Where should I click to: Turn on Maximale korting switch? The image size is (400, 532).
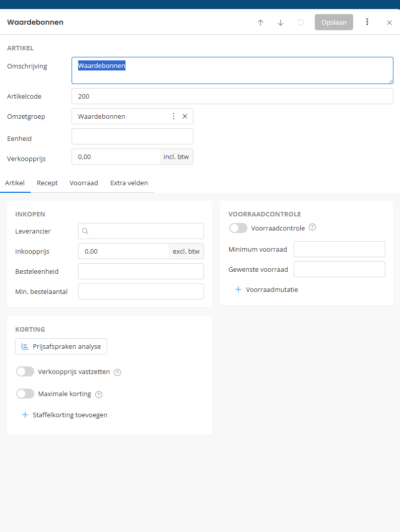tap(25, 394)
